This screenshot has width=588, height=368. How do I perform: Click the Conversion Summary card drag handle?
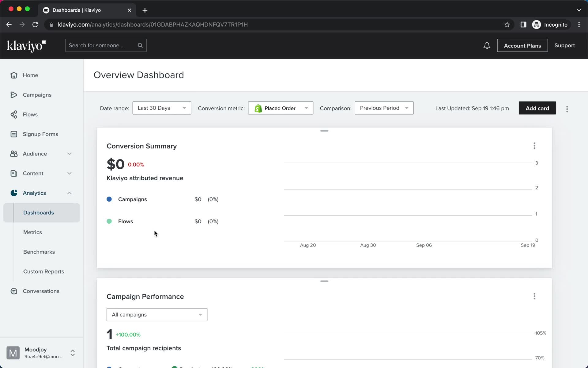(x=324, y=131)
